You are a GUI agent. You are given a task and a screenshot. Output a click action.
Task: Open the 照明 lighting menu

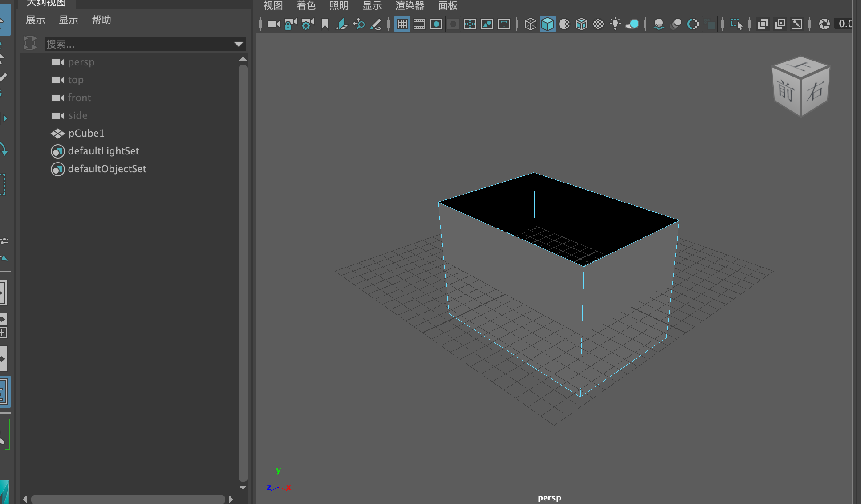339,6
